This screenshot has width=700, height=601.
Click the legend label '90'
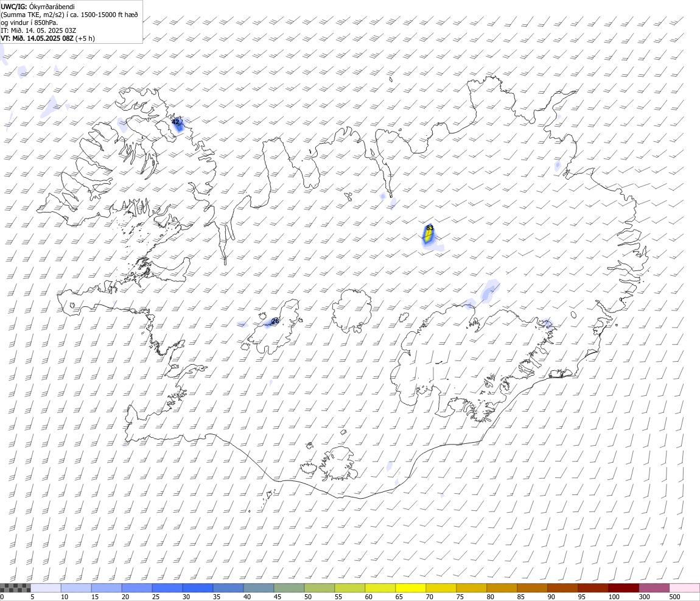(x=551, y=597)
